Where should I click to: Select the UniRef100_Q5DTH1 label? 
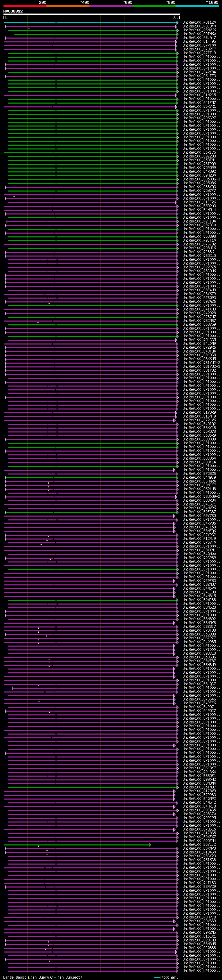(199, 160)
